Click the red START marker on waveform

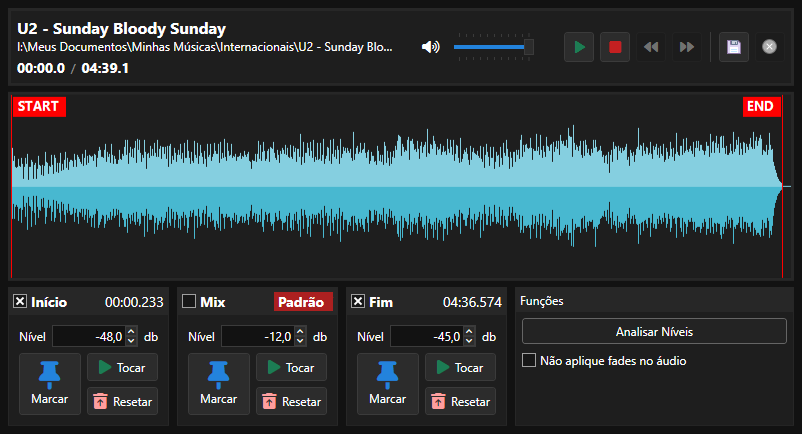pos(39,107)
